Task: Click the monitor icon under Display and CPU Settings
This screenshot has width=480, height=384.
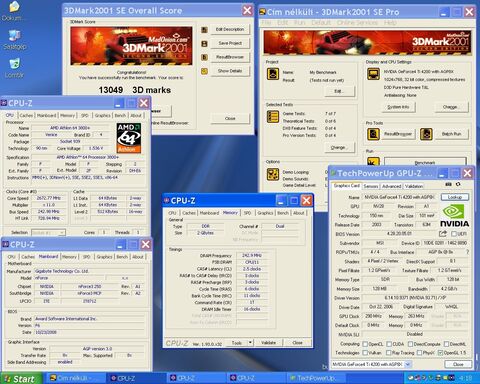Action: [x=373, y=74]
